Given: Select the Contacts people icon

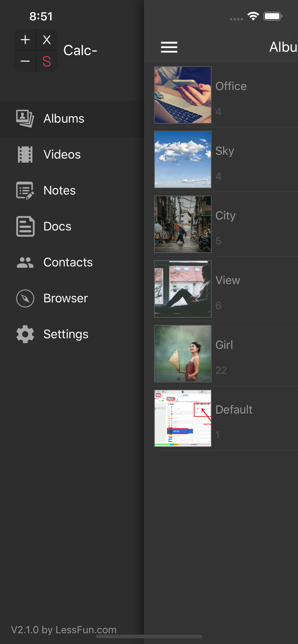Looking at the screenshot, I should pos(25,263).
